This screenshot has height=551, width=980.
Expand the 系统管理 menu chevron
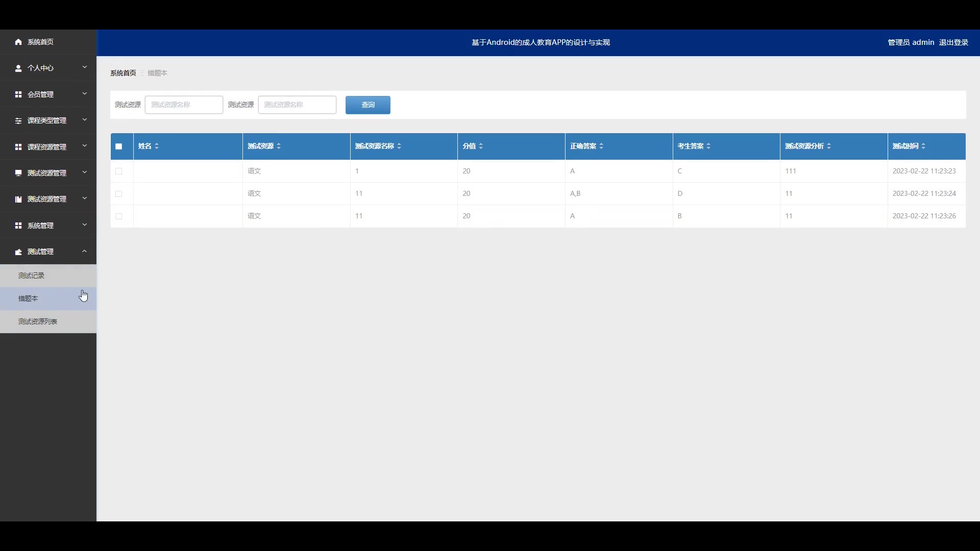point(85,225)
